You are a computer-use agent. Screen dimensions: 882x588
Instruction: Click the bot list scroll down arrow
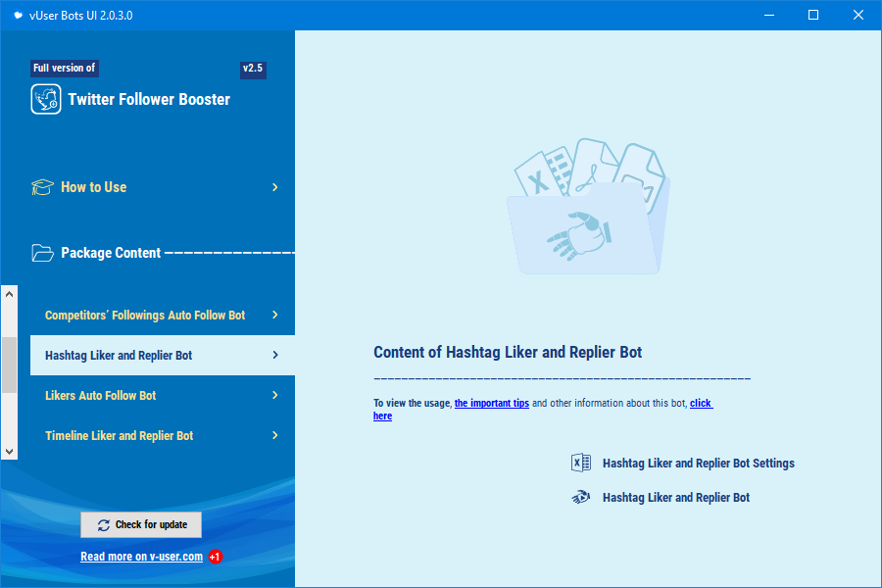(9, 451)
